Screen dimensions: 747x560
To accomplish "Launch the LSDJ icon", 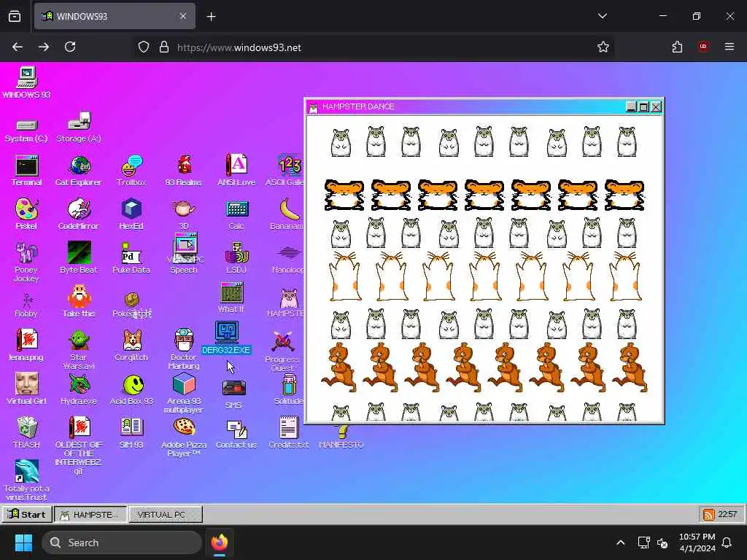I will click(x=236, y=257).
